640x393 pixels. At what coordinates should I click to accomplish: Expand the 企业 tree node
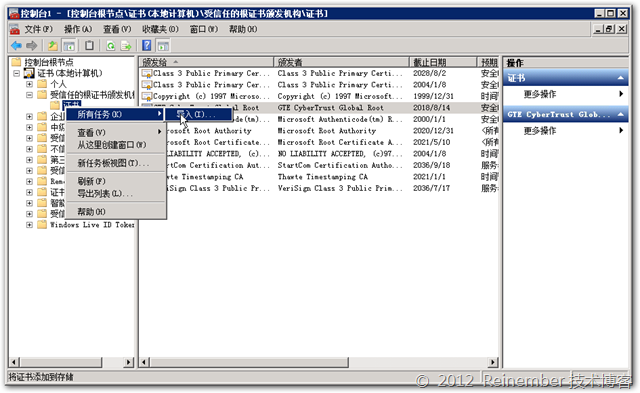click(x=29, y=116)
